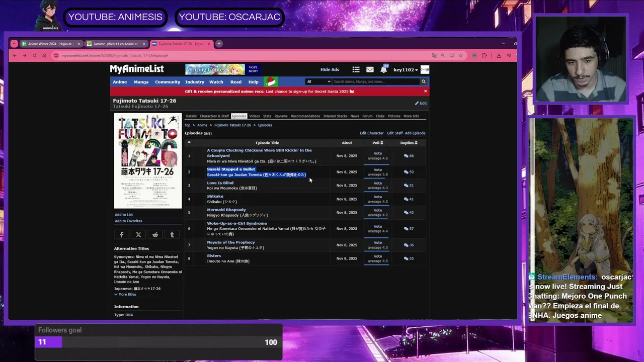Click the Search Anime, Manga input field

click(375, 81)
